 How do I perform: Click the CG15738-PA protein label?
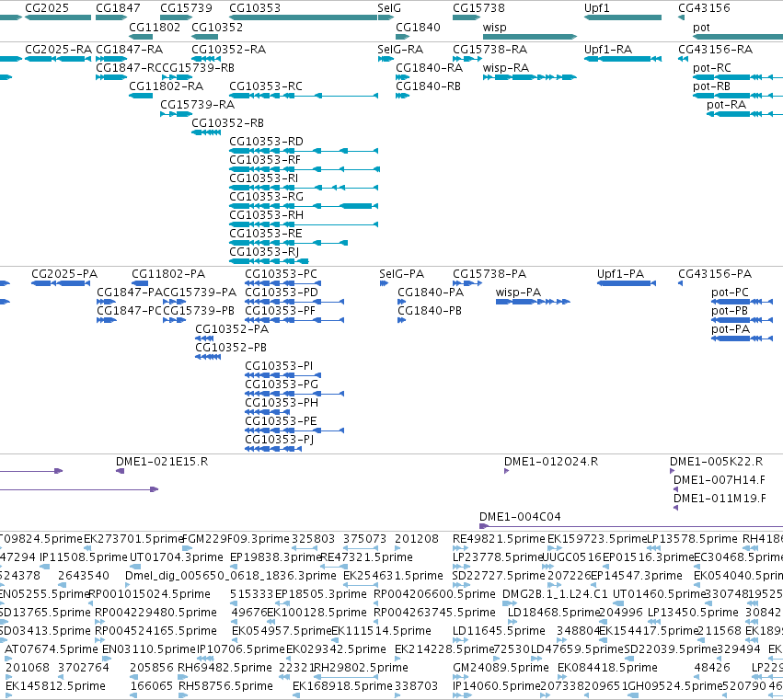(x=489, y=274)
